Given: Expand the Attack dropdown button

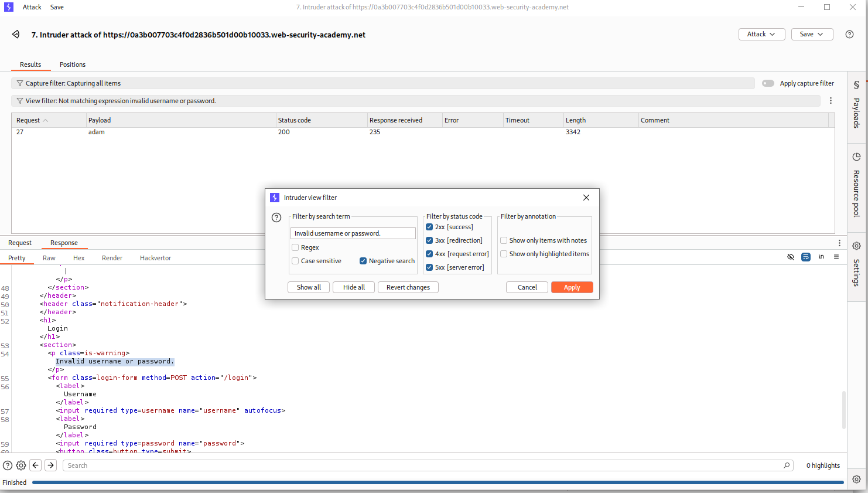Looking at the screenshot, I should pos(761,35).
